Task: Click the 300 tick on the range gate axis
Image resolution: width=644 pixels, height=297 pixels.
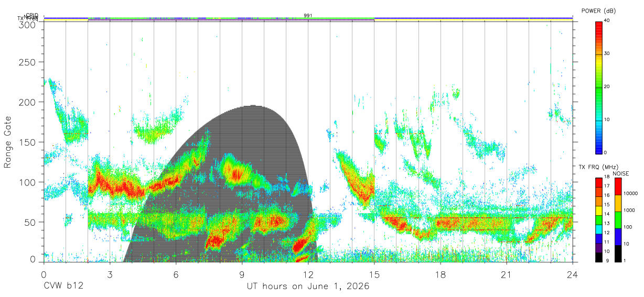Action: pos(27,24)
